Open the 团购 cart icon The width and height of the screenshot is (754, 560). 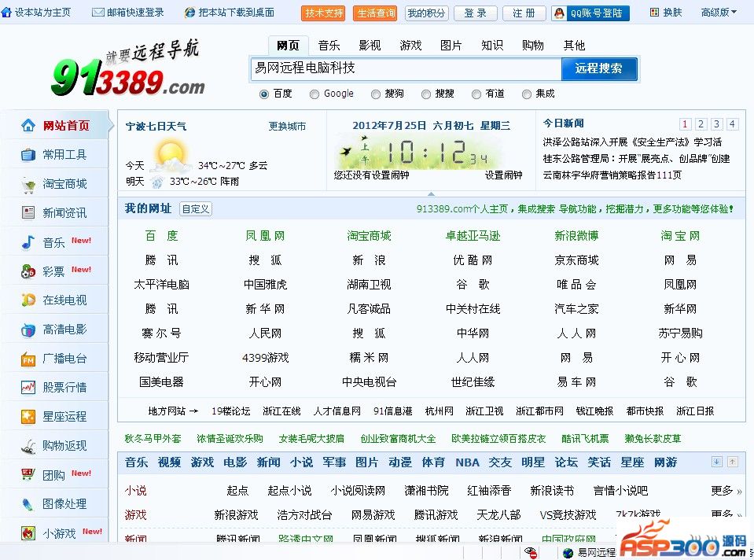(x=28, y=475)
